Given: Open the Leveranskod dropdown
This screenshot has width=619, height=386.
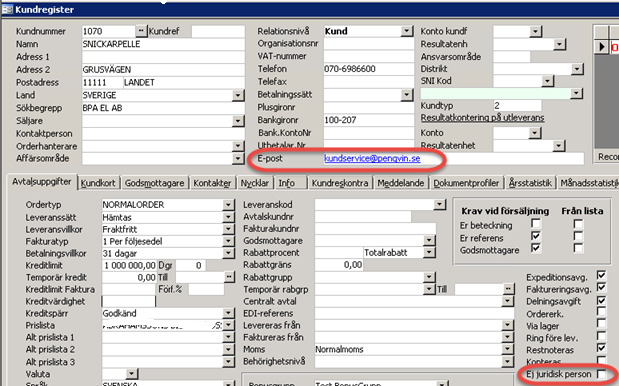Looking at the screenshot, I should pos(439,204).
